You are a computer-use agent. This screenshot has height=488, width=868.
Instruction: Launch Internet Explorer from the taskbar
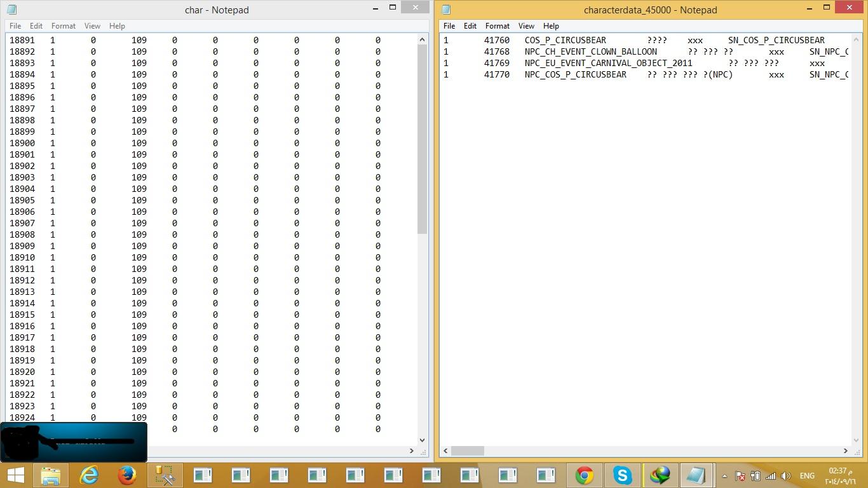(88, 475)
